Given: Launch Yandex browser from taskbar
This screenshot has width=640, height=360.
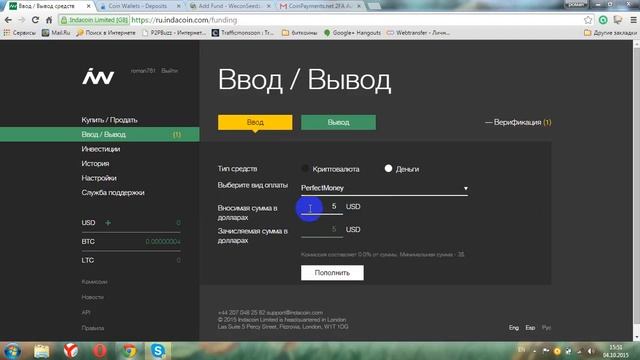Looking at the screenshot, I should 71,351.
